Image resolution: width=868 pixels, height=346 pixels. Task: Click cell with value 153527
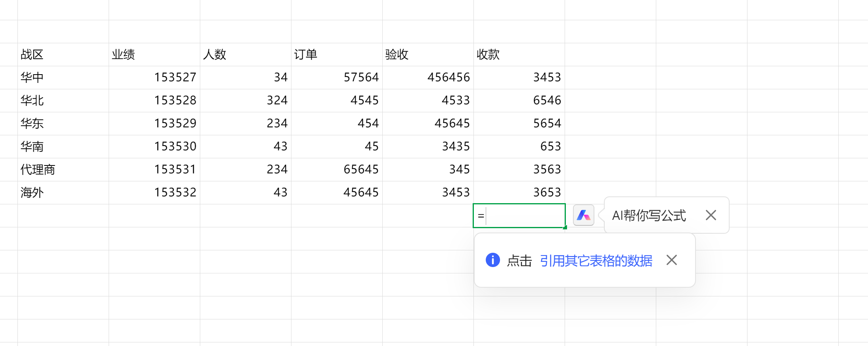pyautogui.click(x=154, y=77)
